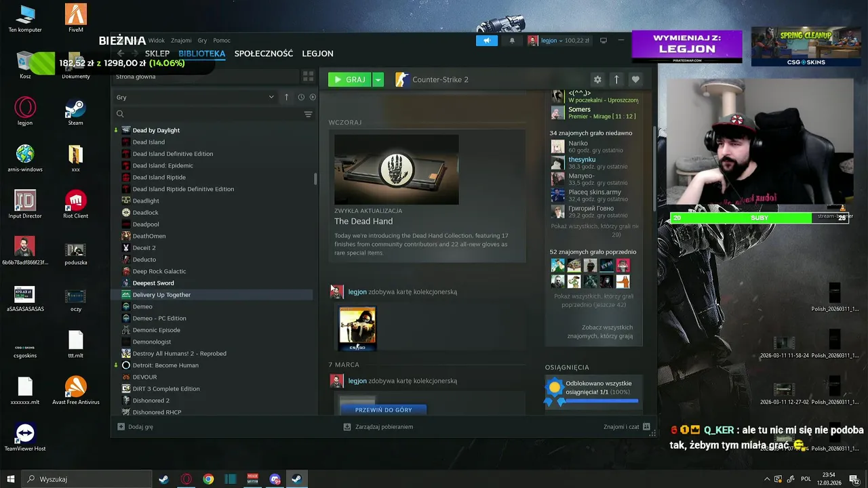Viewport: 868px width, 488px height.
Task: Select the BIBLIOTEKA tab
Action: click(x=202, y=54)
